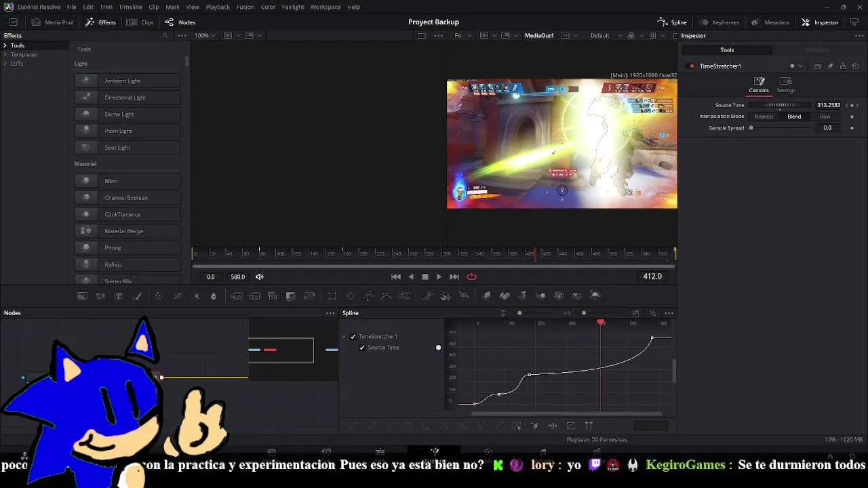This screenshot has height=488, width=868.
Task: Click the Stop playback button
Action: click(425, 277)
